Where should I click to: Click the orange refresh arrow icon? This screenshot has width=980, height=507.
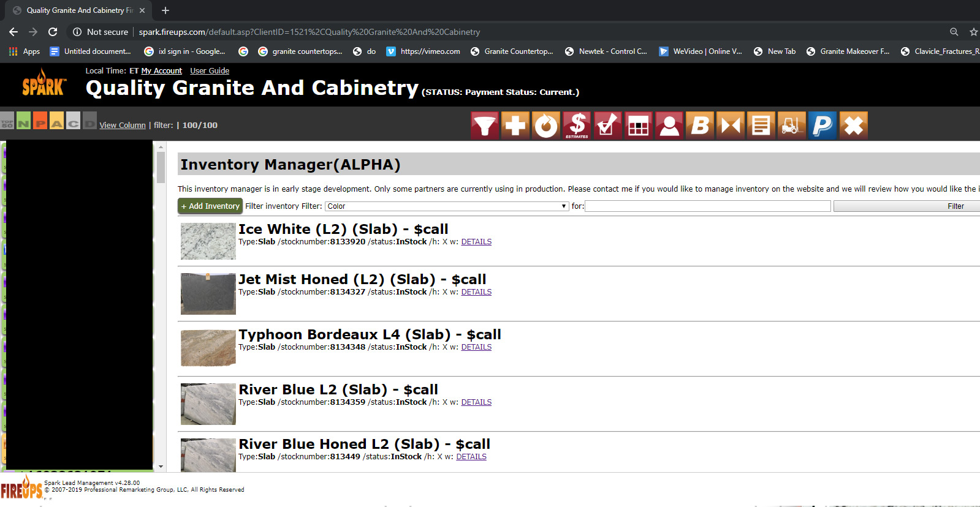[545, 126]
